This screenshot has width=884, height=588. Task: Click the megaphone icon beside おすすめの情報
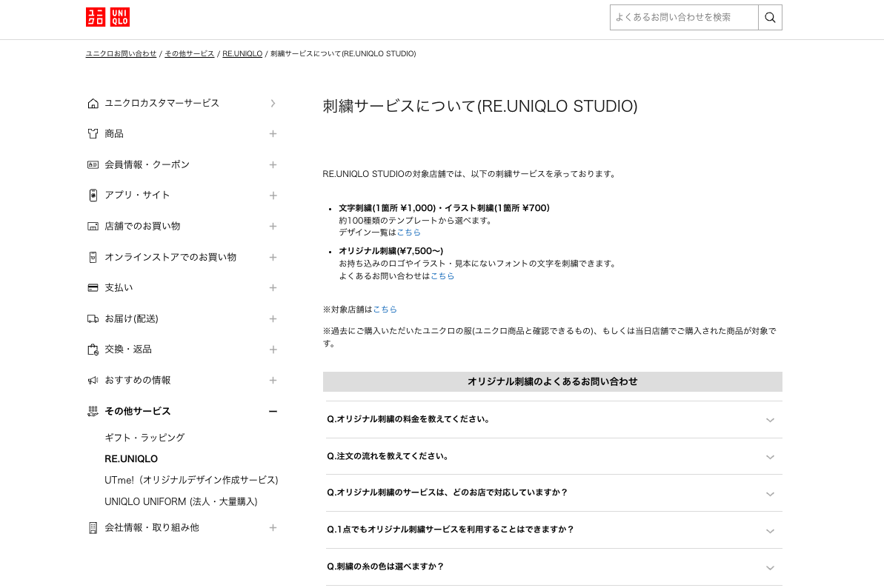click(93, 380)
